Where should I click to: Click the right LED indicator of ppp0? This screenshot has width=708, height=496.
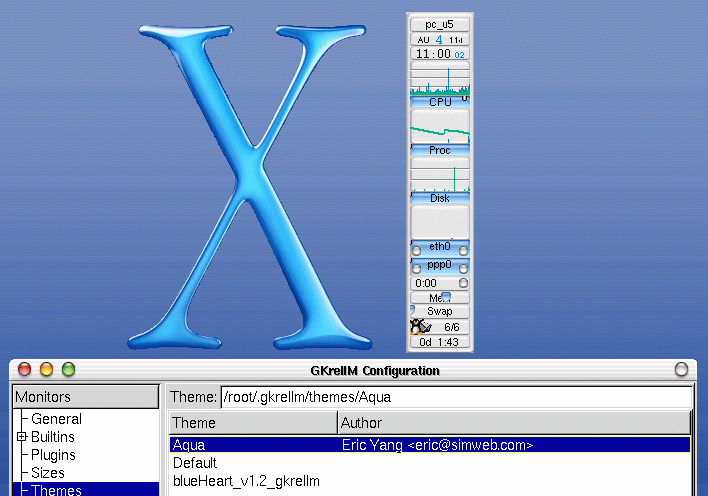point(463,269)
